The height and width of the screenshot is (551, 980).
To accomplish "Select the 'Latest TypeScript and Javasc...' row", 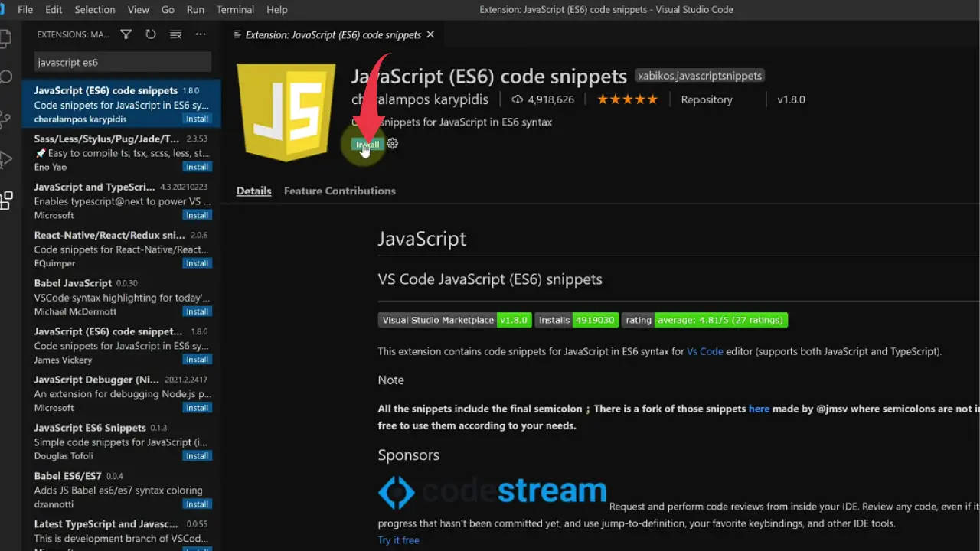I will pyautogui.click(x=122, y=533).
